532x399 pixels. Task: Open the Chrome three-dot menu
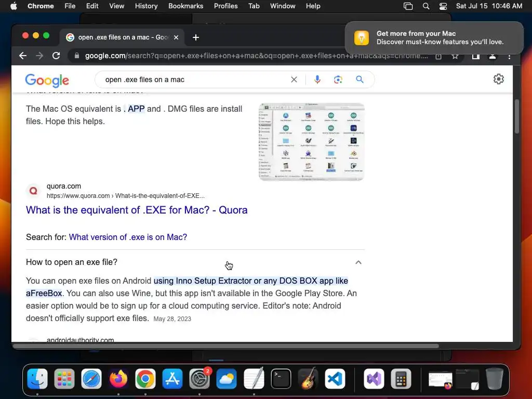(x=509, y=57)
